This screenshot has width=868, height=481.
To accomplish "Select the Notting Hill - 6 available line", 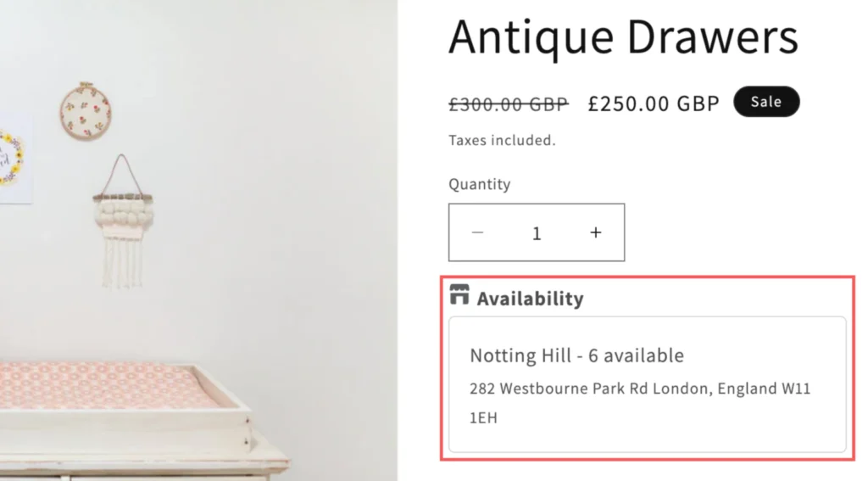I will click(x=576, y=355).
